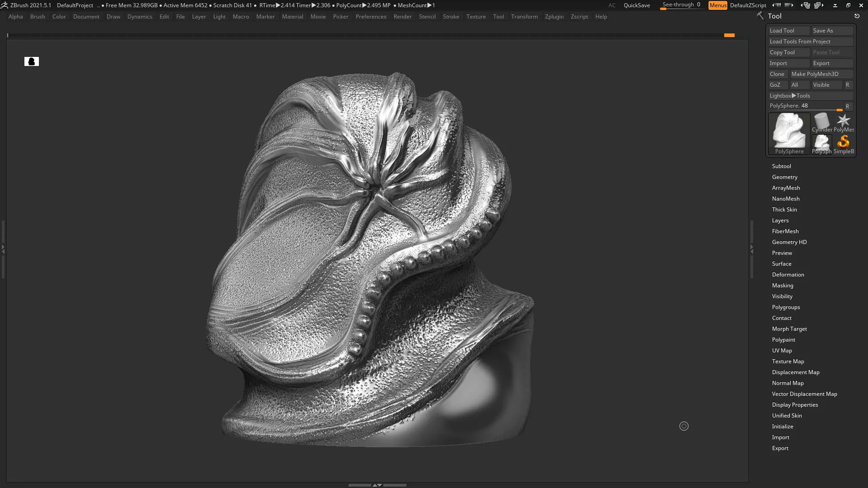
Task: Click the Hide ZBrush down-arrow icon
Action: point(835,5)
